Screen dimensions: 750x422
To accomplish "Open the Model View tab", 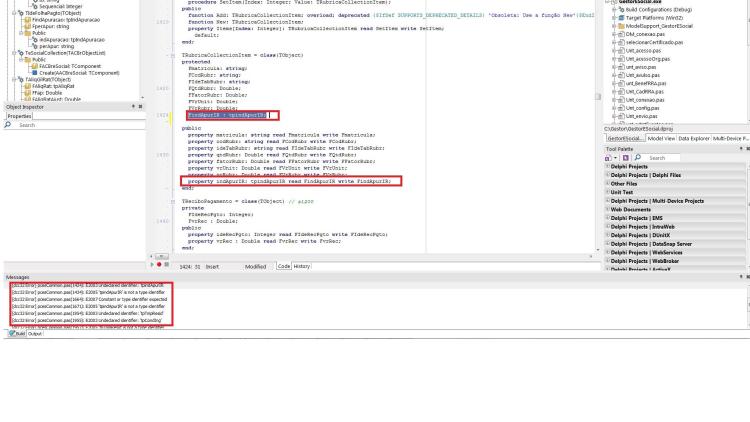I will pos(661,138).
